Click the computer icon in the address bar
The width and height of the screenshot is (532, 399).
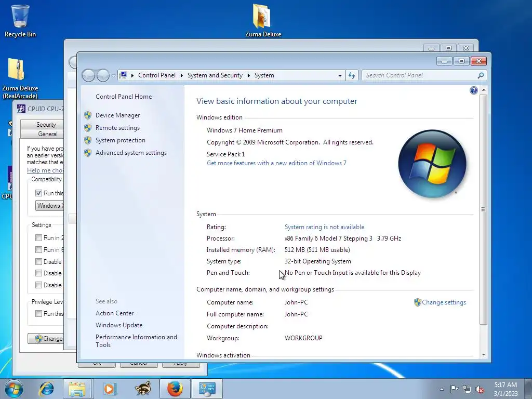tap(123, 75)
